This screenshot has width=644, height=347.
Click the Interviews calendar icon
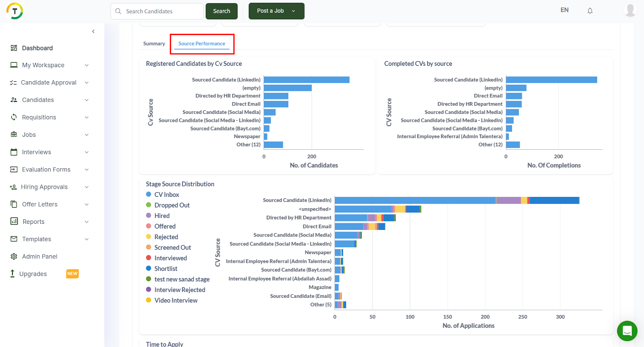[14, 152]
